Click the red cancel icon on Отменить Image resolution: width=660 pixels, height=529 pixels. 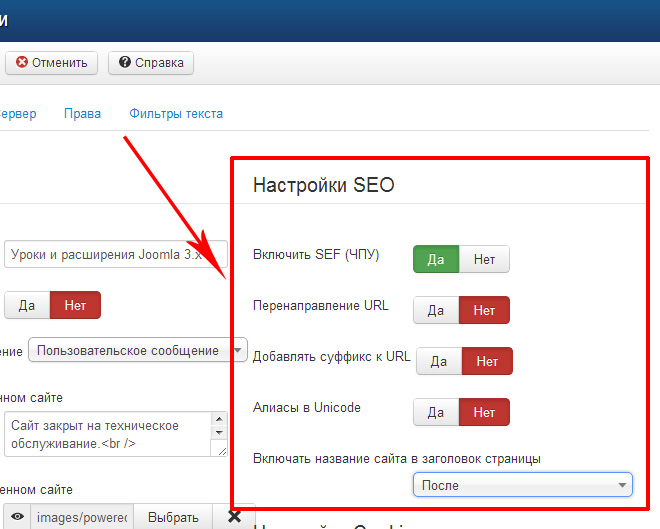click(22, 63)
